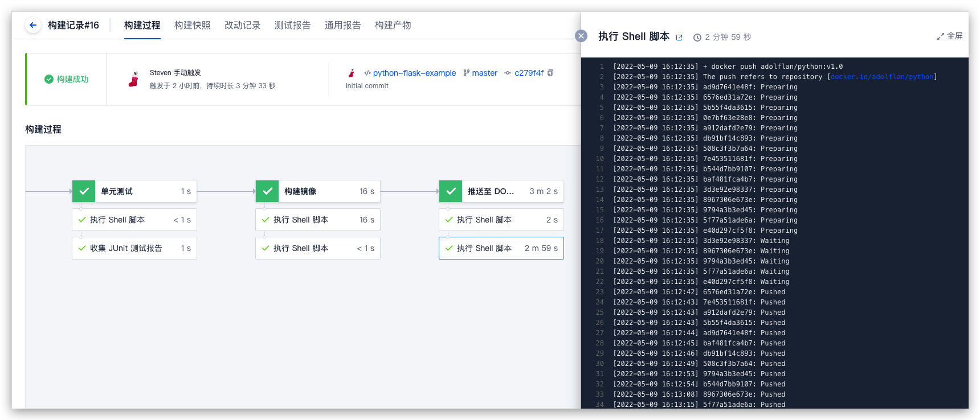Screen dimensions: 980x420
Task: Go back using the arrow next to 构建记录#16
Action: pyautogui.click(x=33, y=25)
